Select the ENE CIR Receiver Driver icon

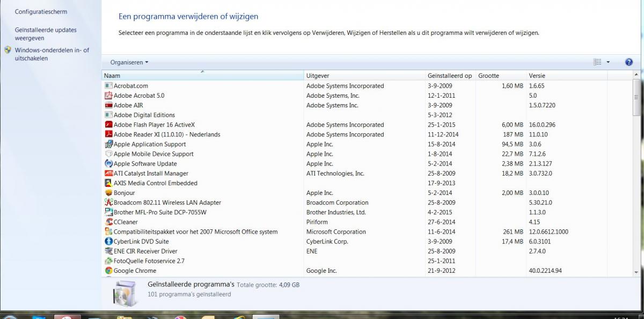[x=109, y=251]
